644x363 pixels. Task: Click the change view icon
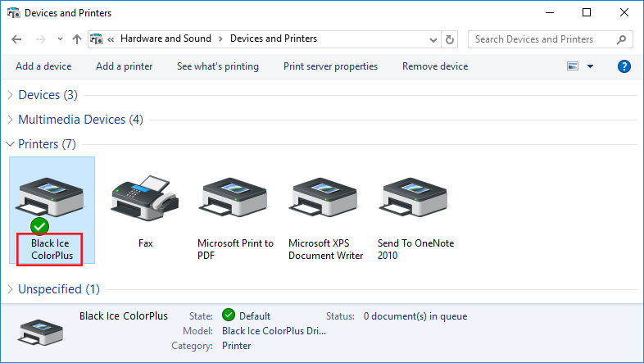pyautogui.click(x=572, y=66)
